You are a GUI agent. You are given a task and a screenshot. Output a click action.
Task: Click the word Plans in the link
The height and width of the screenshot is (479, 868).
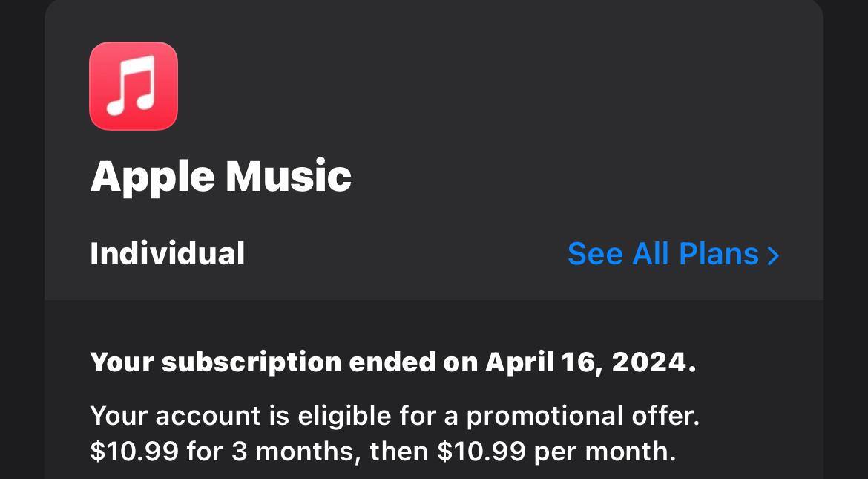[x=718, y=254]
